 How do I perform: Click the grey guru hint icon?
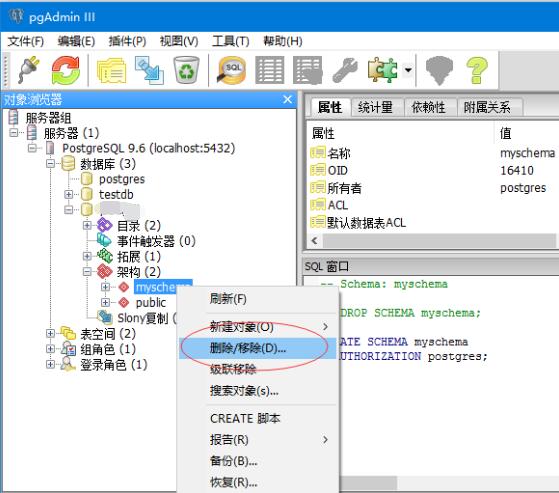pyautogui.click(x=439, y=70)
